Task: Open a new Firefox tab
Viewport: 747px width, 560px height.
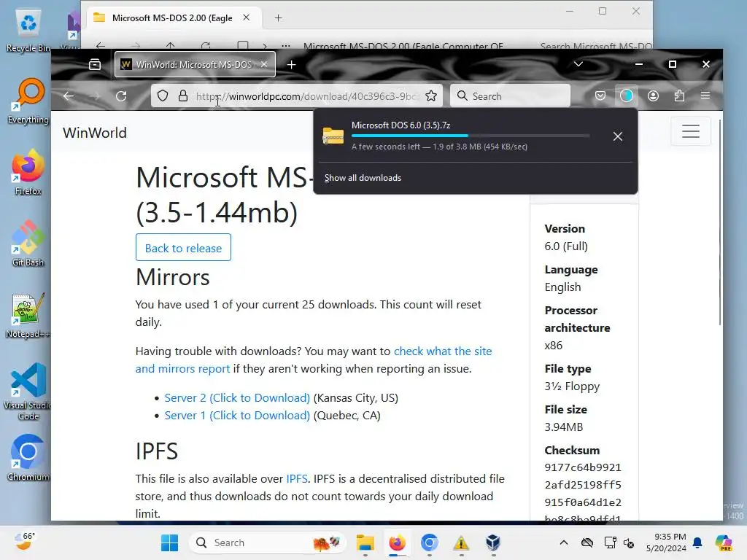Action: [292, 64]
